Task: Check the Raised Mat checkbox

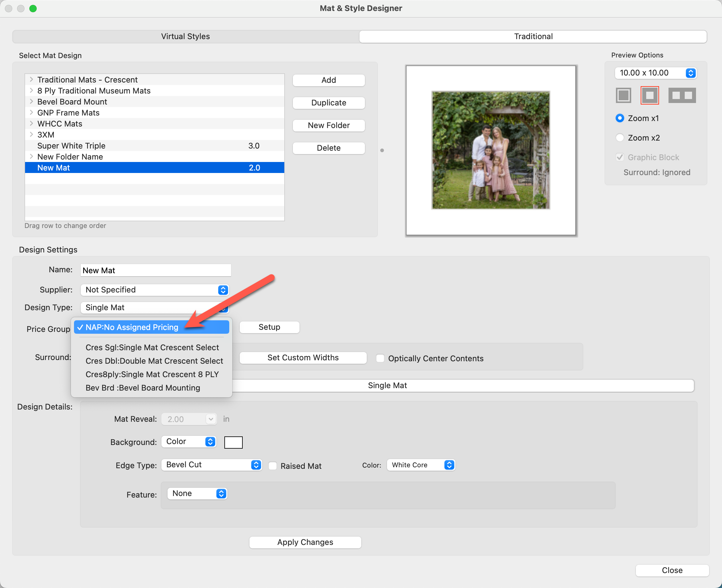Action: 273,466
